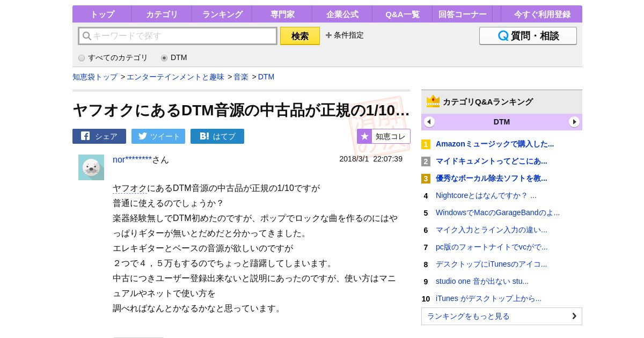Open ranking 8 デスクトップにiTunesのアイコ
Screen dimensions: 644x338
coord(492,264)
